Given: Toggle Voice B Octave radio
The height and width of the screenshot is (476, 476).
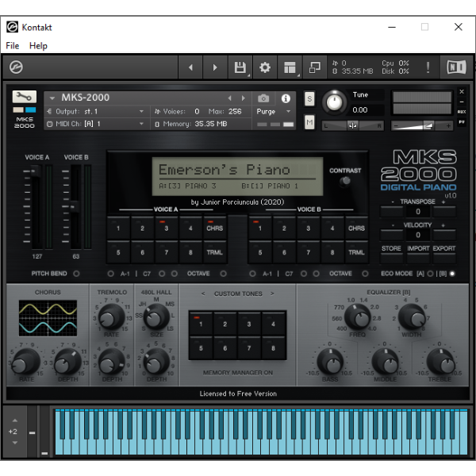Looking at the screenshot, I should point(365,274).
